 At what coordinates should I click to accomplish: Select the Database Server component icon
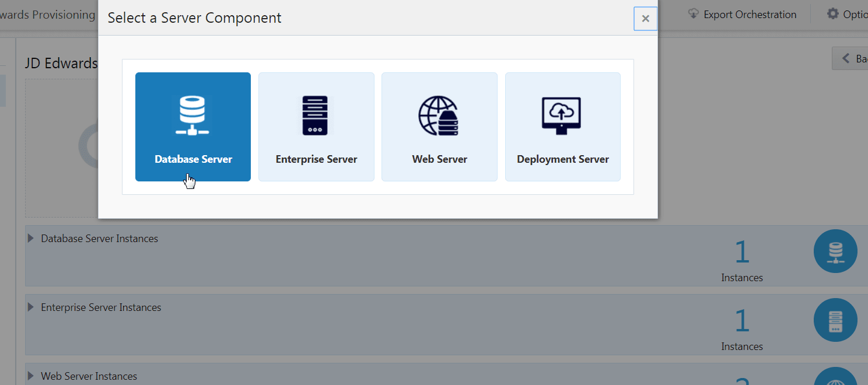coord(193,115)
